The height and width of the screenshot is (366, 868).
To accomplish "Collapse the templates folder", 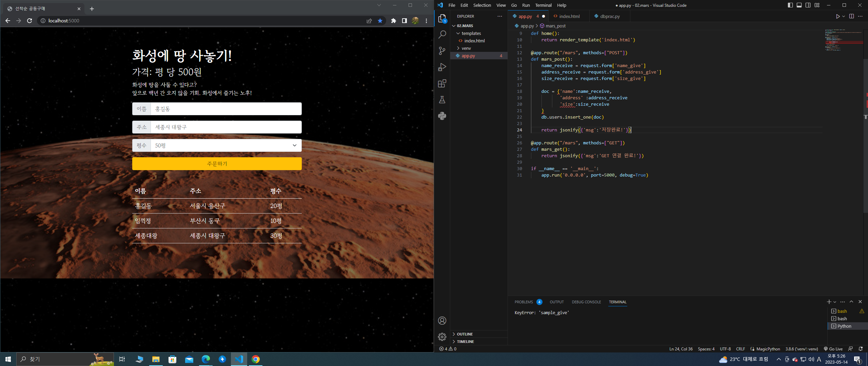I will [479, 33].
